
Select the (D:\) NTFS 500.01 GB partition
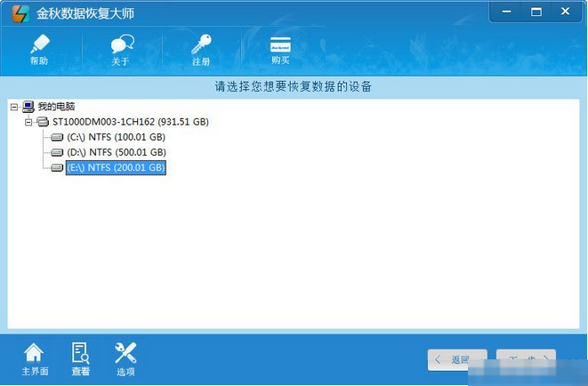(116, 152)
